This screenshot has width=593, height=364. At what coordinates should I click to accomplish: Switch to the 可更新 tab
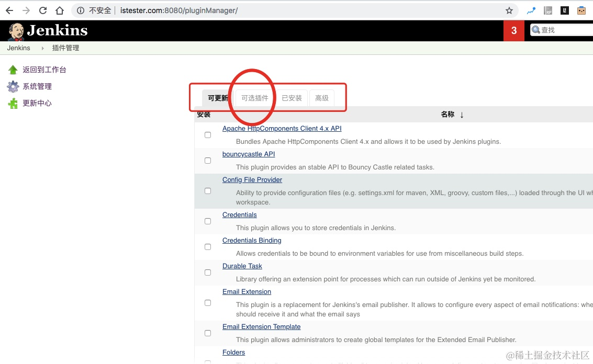point(218,98)
